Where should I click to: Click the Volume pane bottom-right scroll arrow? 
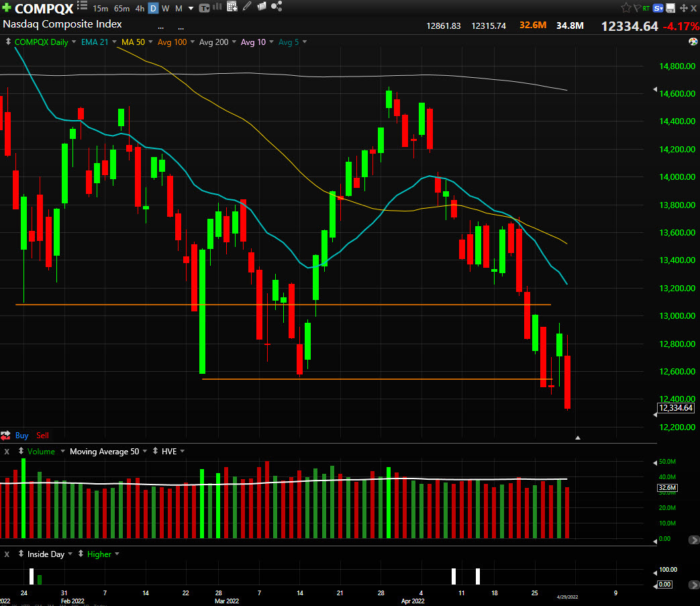694,540
